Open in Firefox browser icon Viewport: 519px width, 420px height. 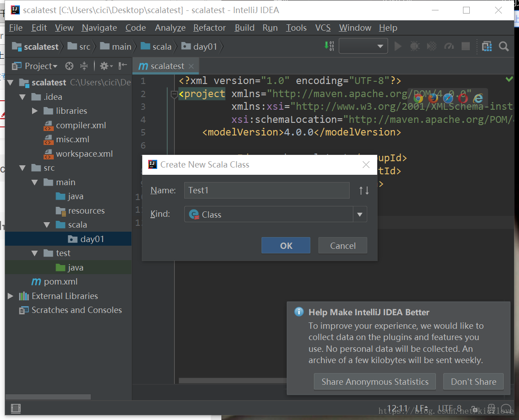(x=433, y=98)
